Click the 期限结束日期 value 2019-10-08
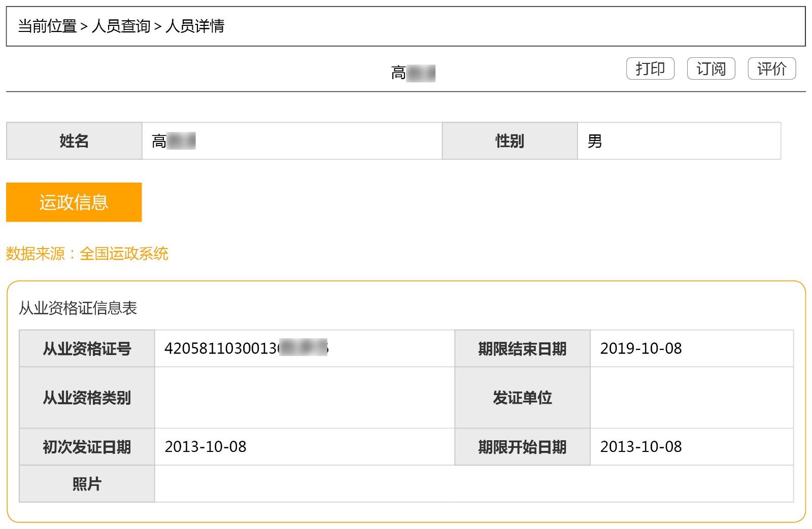The height and width of the screenshot is (529, 812). click(642, 348)
